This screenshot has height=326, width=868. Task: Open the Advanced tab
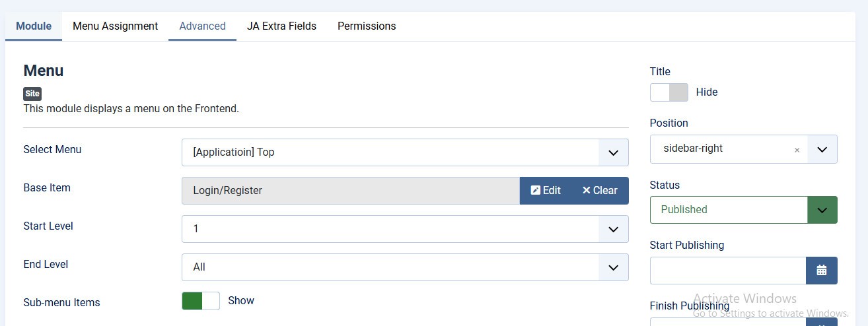202,26
